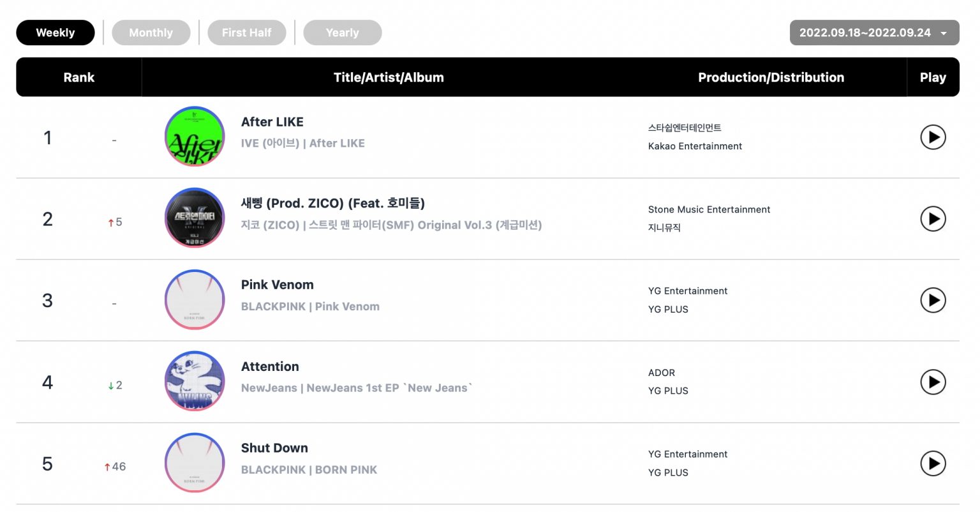
Task: Play Shut Down by BLACKPINK
Action: coord(933,463)
